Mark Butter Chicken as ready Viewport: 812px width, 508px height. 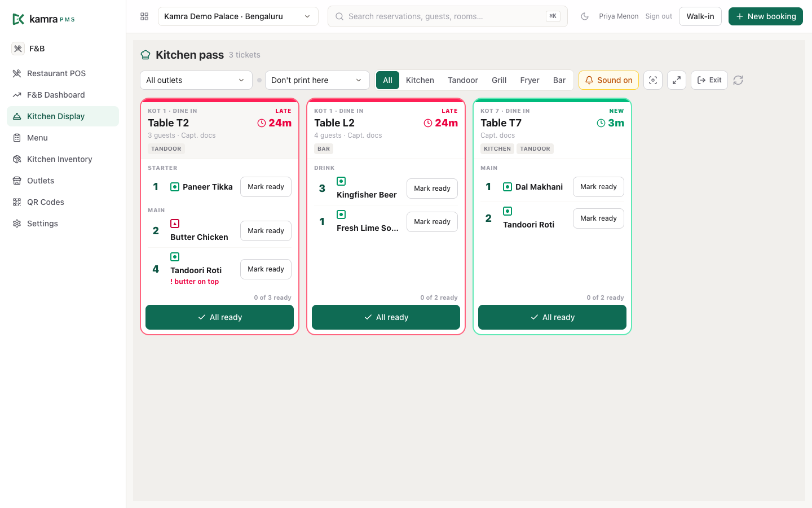(x=266, y=231)
